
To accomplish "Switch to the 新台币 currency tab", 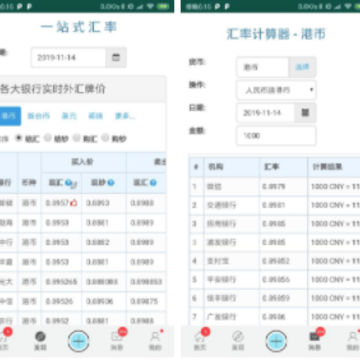I will (38, 116).
